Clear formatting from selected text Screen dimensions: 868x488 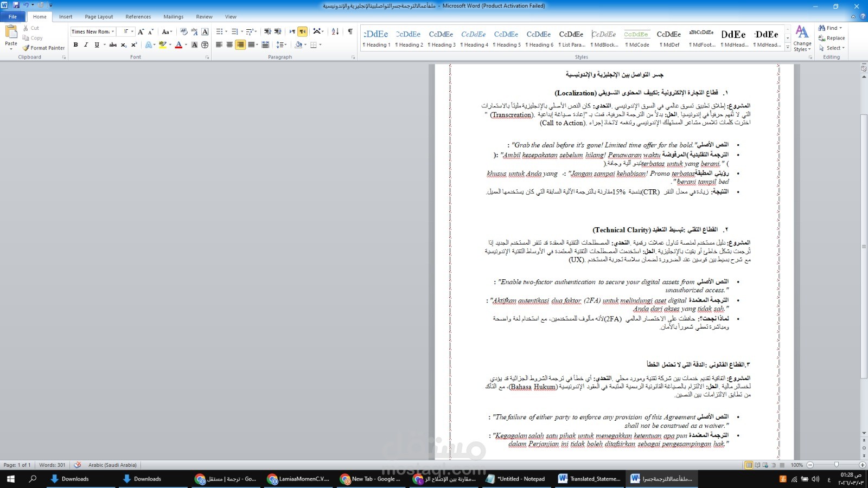[184, 31]
